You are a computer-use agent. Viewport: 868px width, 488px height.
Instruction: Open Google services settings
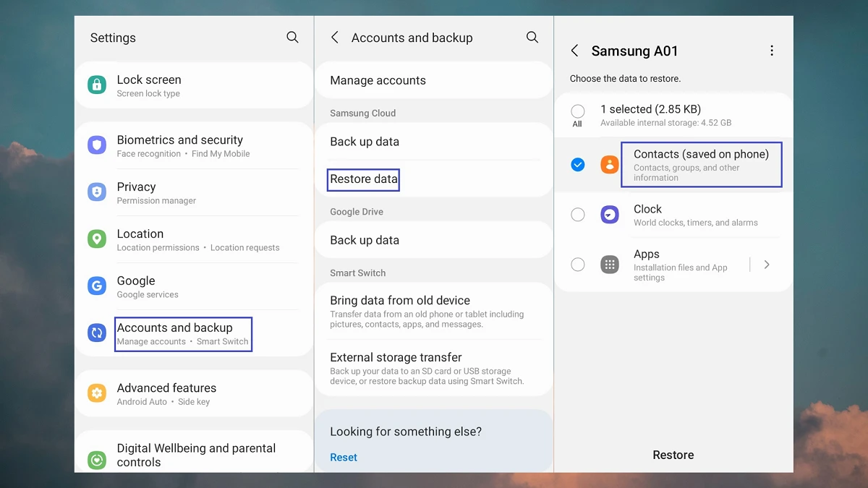coord(194,286)
